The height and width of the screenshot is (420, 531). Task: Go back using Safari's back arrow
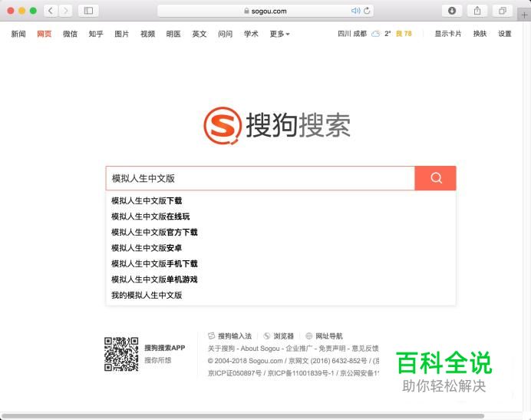(51, 11)
